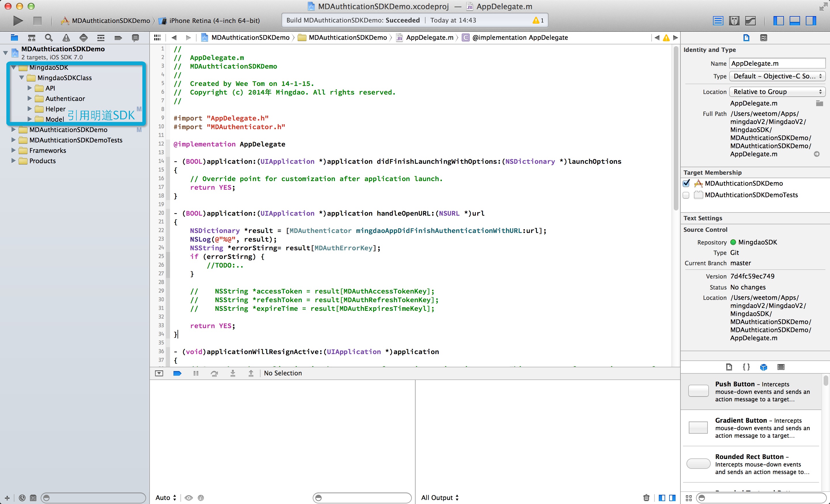Image resolution: width=830 pixels, height=504 pixels.
Task: Expand the Frameworks folder
Action: [14, 150]
